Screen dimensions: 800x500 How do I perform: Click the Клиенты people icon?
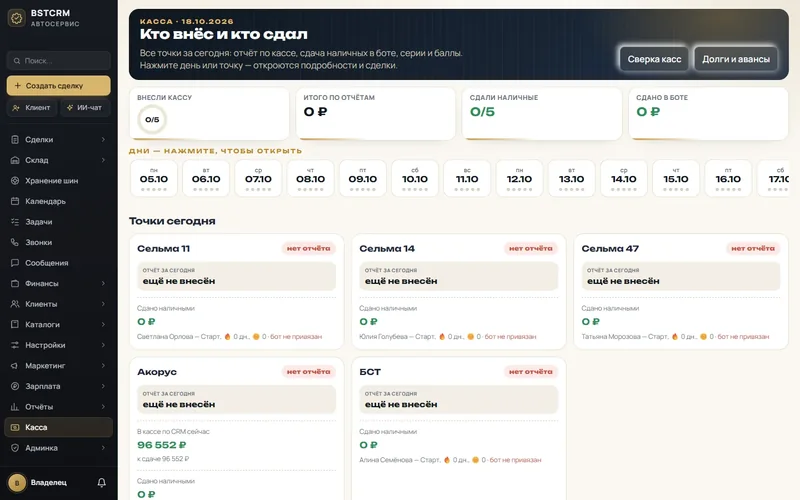15,304
